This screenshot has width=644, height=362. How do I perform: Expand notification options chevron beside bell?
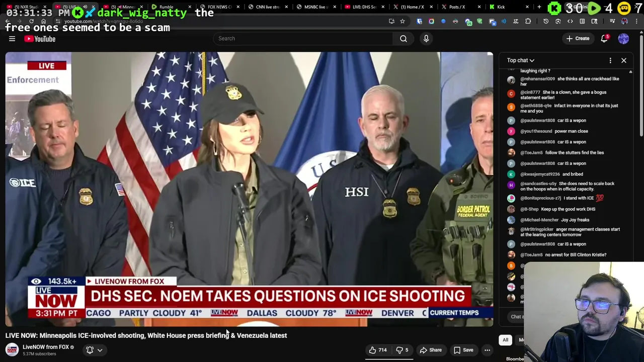[x=100, y=350]
